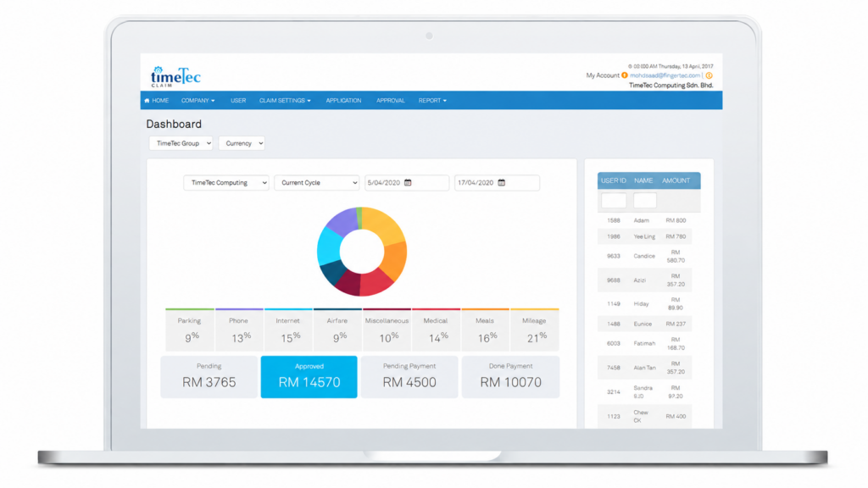Image resolution: width=868 pixels, height=488 pixels.
Task: Click orange icon right of email address
Action: pos(709,75)
